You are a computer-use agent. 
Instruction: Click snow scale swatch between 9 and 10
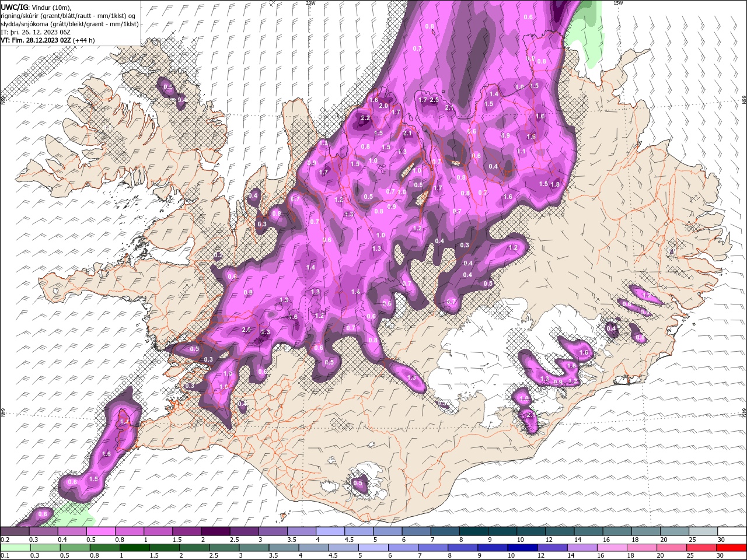[x=503, y=531]
